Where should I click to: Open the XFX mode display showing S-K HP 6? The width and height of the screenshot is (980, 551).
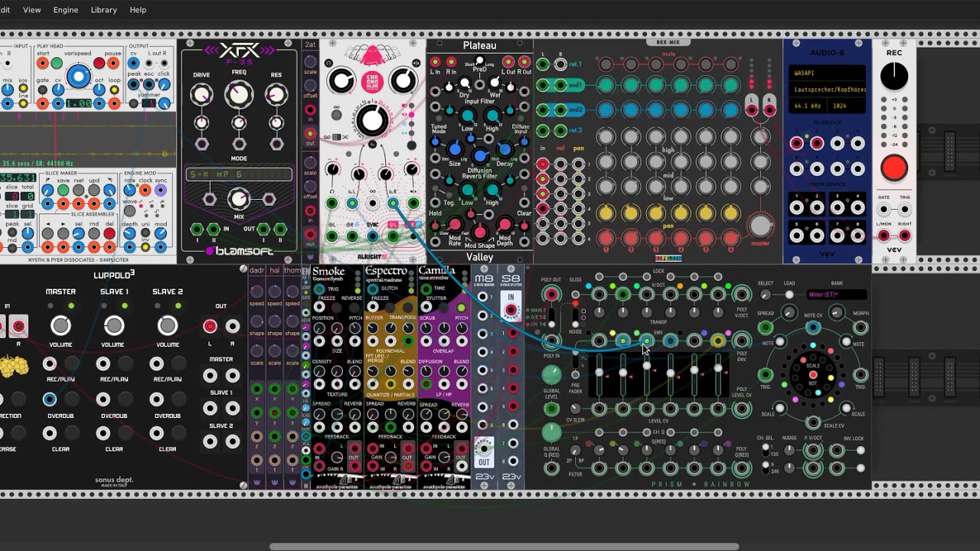pos(239,175)
